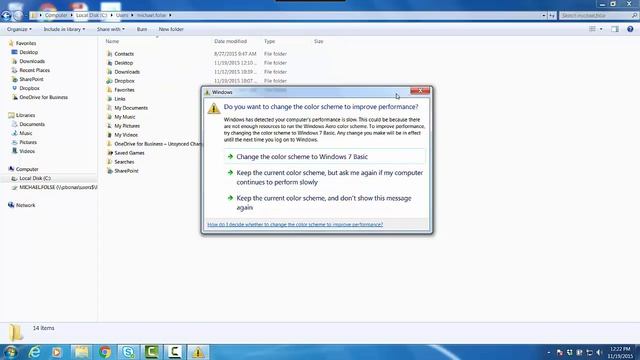Image resolution: width=640 pixels, height=360 pixels.
Task: Open Windows Media Player from taskbar
Action: pyautogui.click(x=57, y=352)
